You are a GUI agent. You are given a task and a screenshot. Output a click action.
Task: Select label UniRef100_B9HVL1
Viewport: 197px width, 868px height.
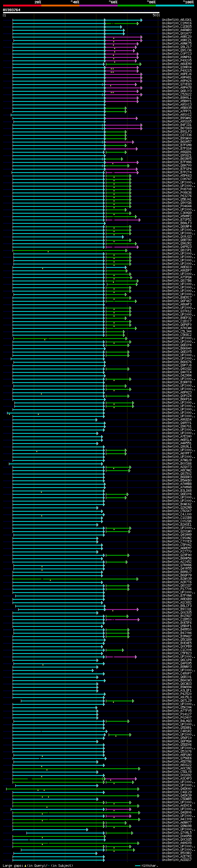point(177,98)
